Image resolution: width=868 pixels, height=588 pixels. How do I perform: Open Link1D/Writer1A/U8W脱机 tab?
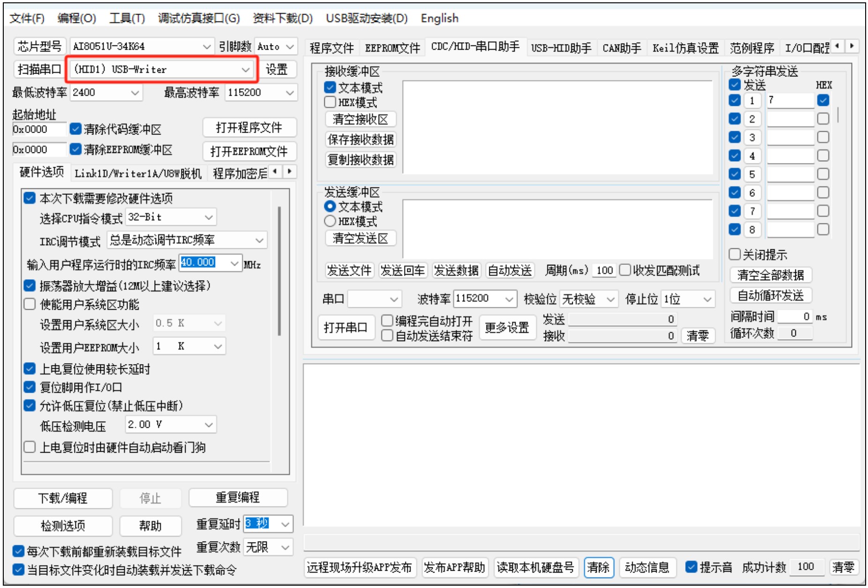138,173
